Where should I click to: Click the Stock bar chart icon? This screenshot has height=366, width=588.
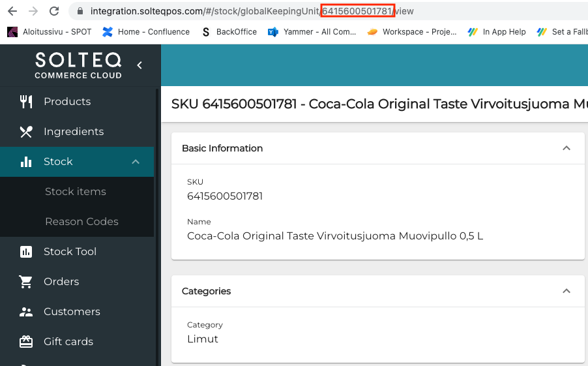point(26,161)
